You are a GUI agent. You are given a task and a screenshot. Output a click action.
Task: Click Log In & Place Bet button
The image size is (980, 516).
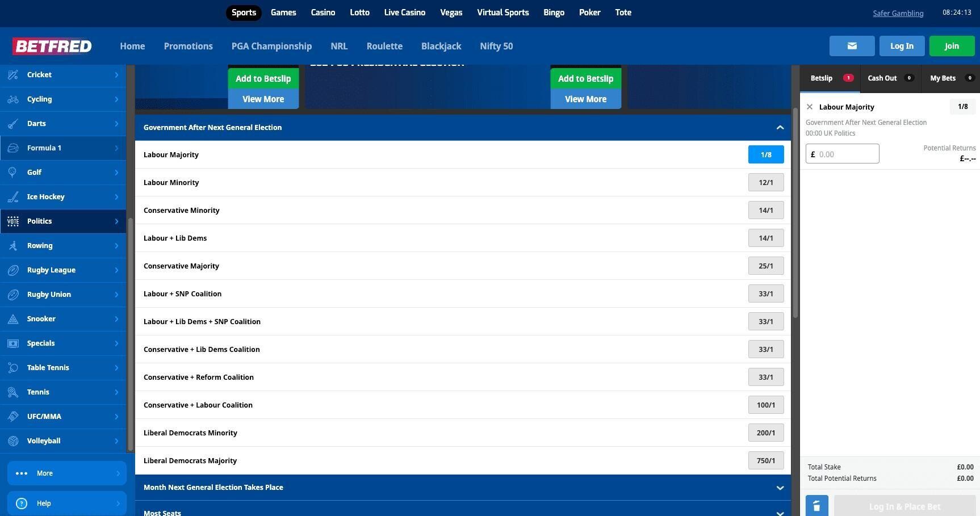click(904, 506)
